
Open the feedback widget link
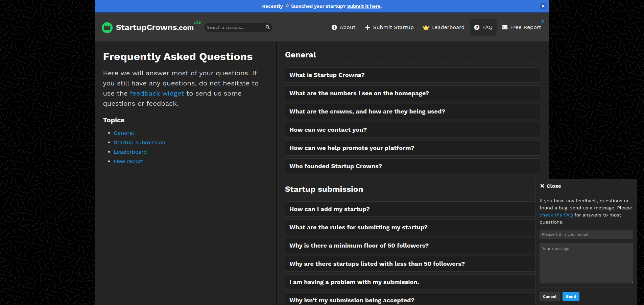tap(157, 93)
